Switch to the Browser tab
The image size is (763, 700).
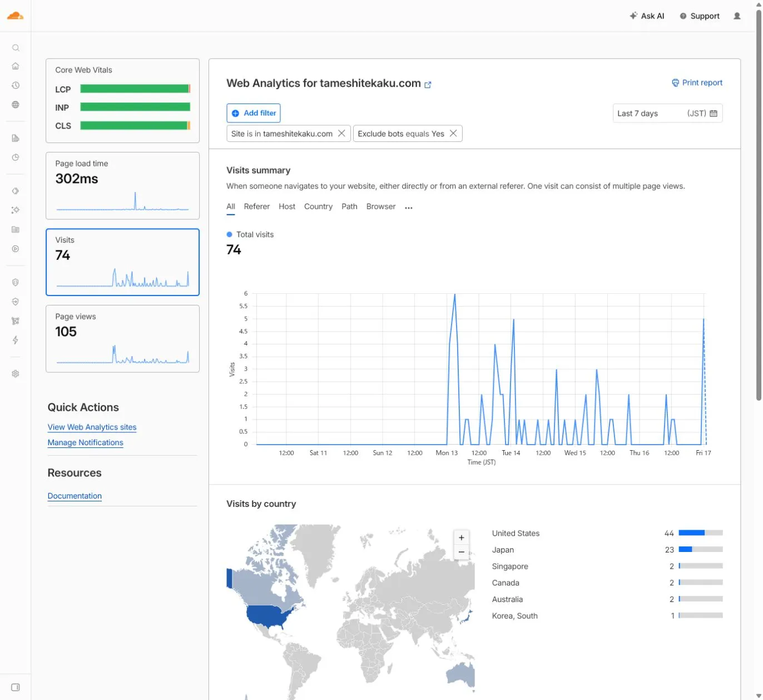(381, 206)
